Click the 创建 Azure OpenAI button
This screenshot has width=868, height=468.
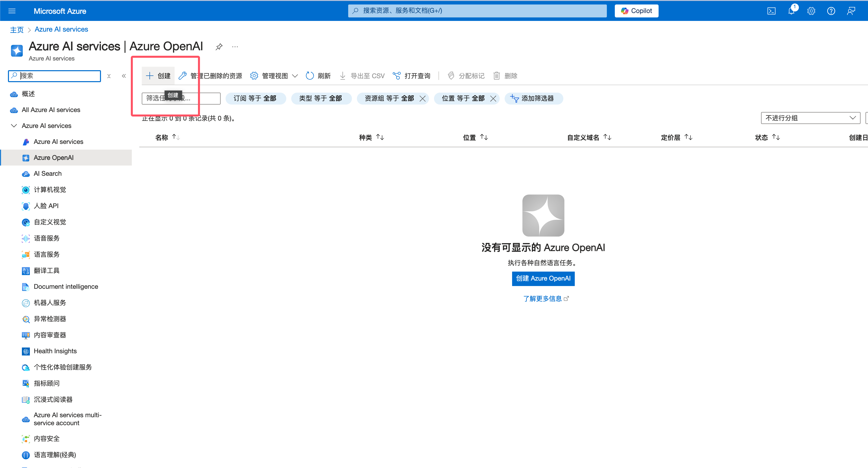pos(543,279)
